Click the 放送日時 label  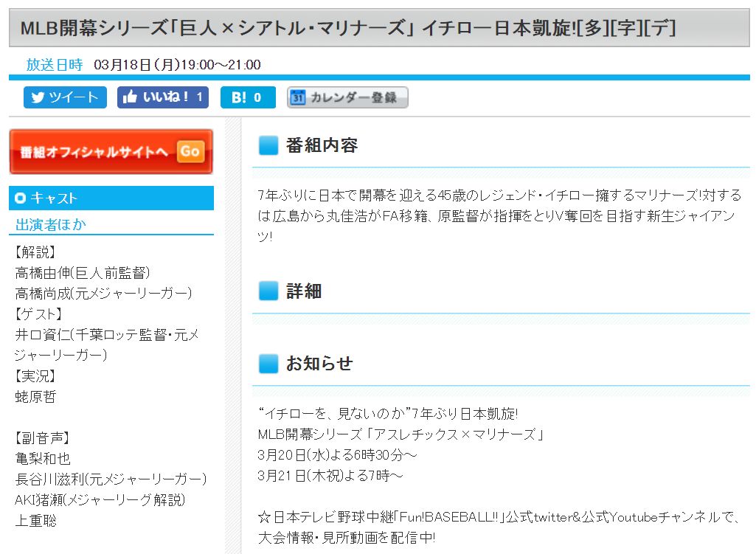[55, 65]
